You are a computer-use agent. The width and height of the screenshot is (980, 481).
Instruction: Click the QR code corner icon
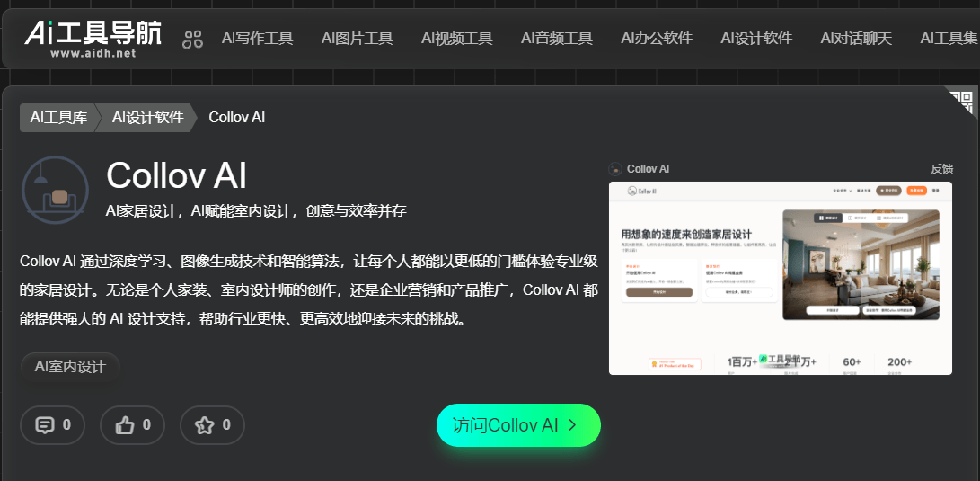(960, 101)
